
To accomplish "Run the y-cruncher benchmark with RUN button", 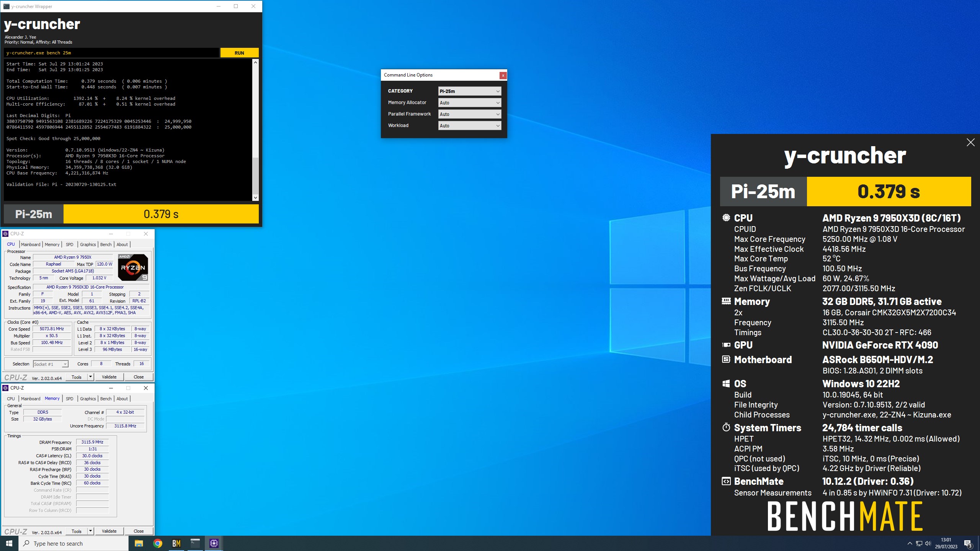I will [239, 53].
